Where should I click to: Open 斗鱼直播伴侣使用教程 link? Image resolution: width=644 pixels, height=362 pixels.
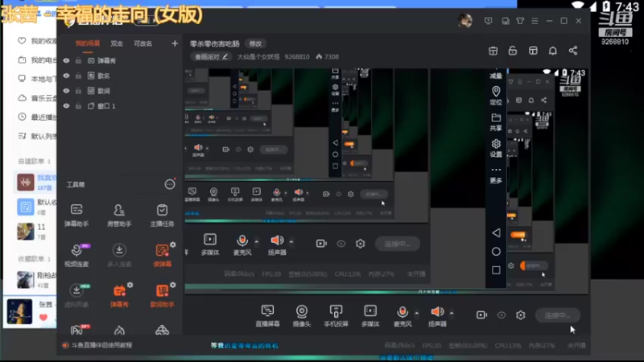point(101,345)
